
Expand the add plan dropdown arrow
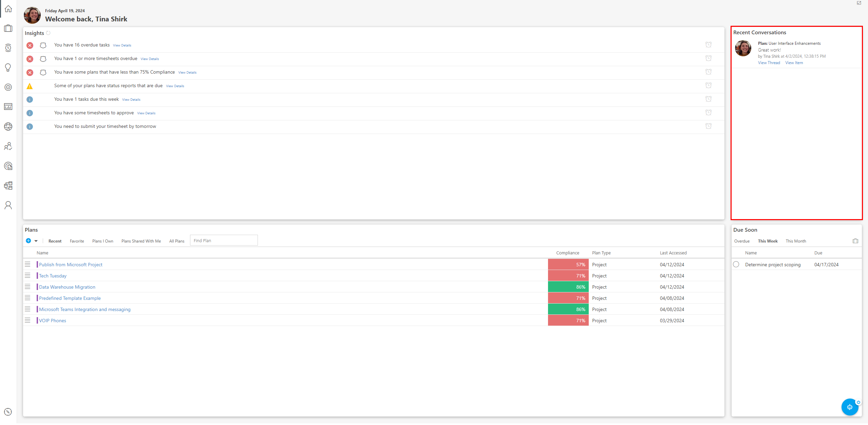tap(36, 241)
